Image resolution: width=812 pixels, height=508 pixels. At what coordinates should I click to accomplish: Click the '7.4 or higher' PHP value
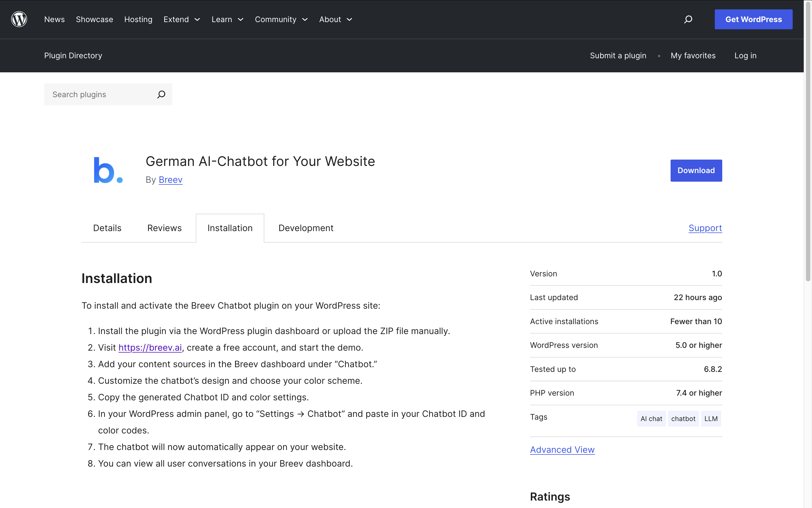[699, 393]
